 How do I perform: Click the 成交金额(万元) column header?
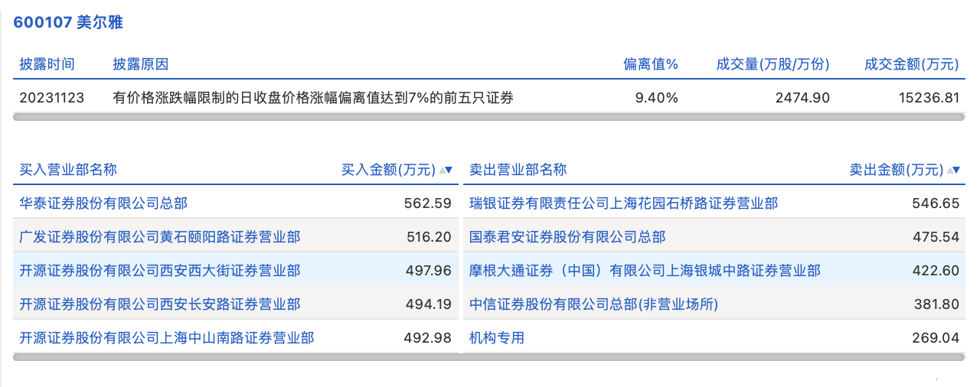[x=911, y=64]
